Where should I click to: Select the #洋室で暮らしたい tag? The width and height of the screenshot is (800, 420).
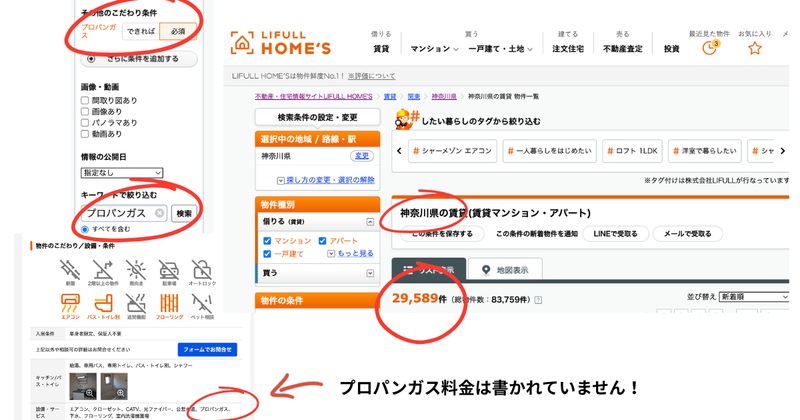click(705, 151)
